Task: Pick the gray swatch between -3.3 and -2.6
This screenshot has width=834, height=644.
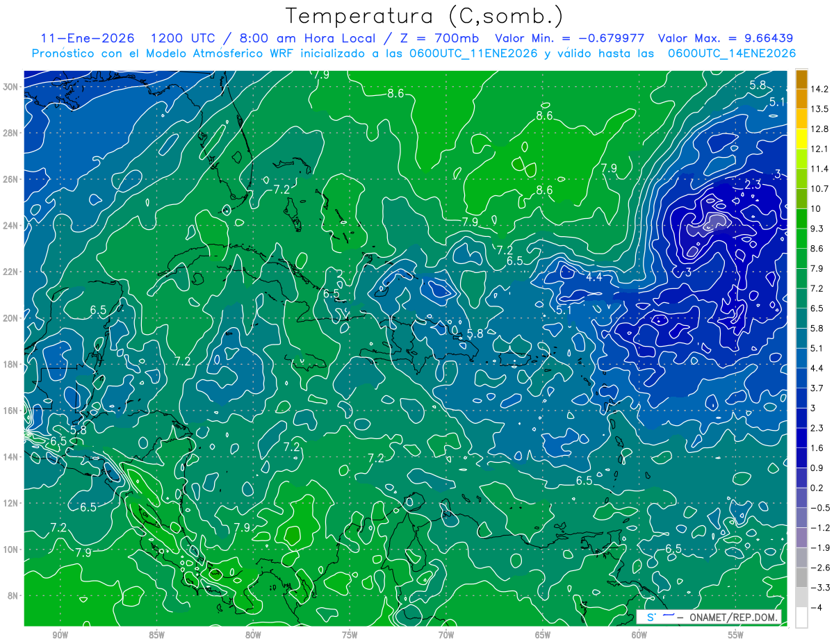Action: [801, 577]
